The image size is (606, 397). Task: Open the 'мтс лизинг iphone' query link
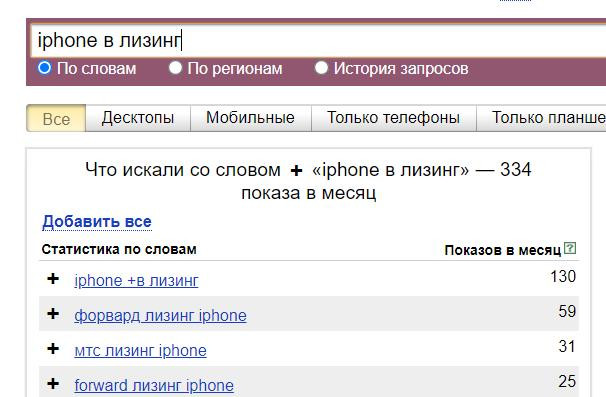click(140, 351)
